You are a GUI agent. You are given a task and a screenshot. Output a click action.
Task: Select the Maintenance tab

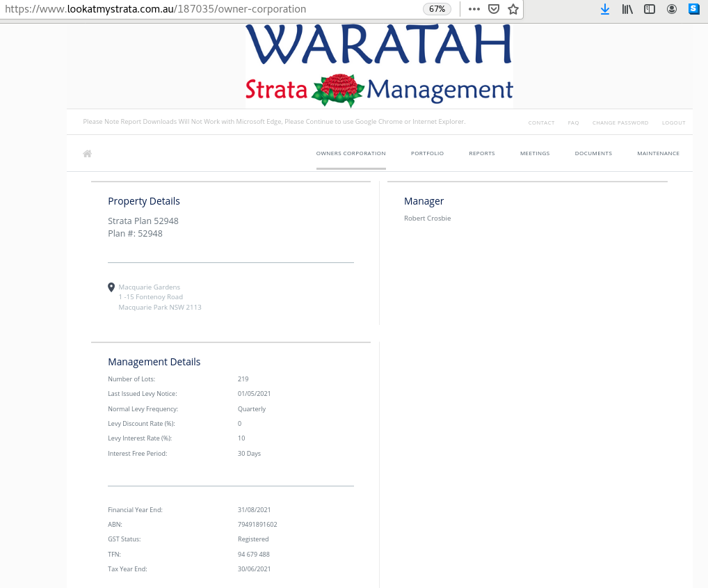659,154
